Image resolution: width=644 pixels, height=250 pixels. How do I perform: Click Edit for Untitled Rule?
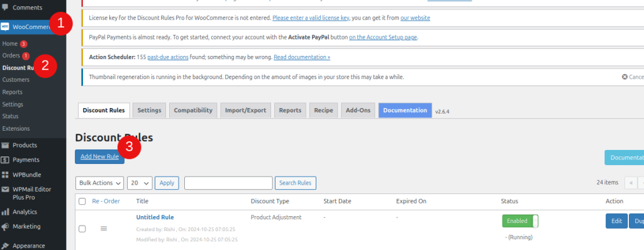[x=616, y=221]
